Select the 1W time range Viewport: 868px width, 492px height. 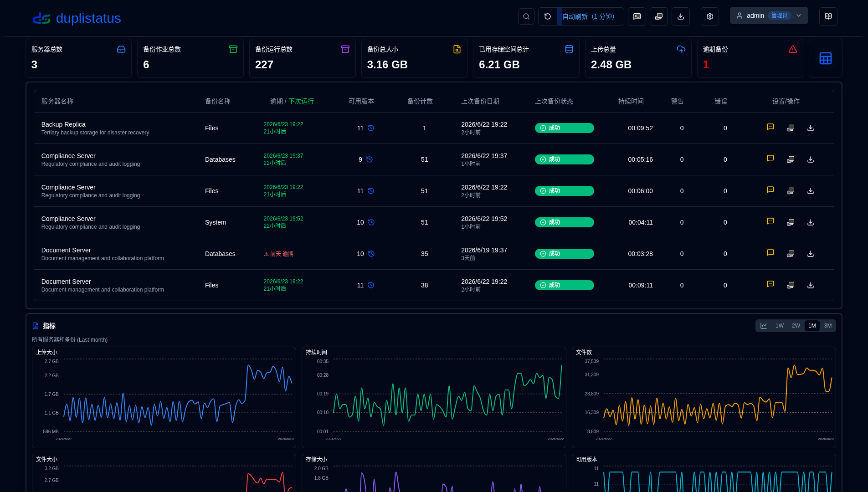pyautogui.click(x=780, y=326)
